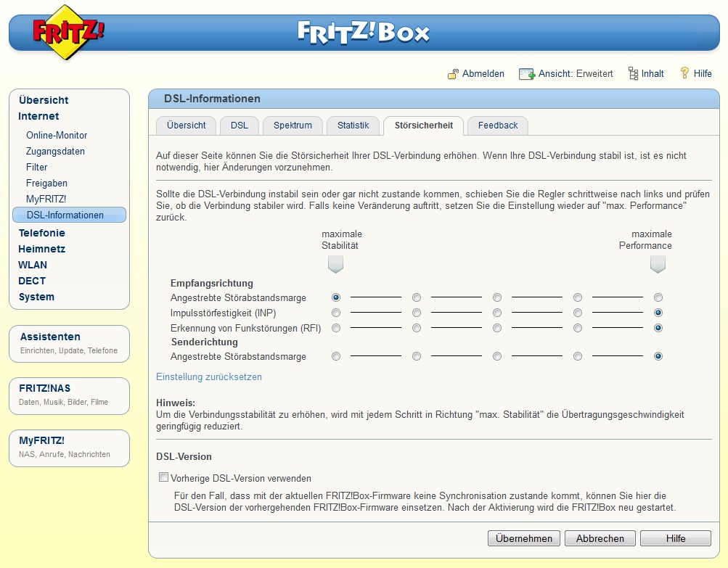Click the maximale Stabilität marker arrow
Screen dimensions: 728x568
[x=335, y=264]
